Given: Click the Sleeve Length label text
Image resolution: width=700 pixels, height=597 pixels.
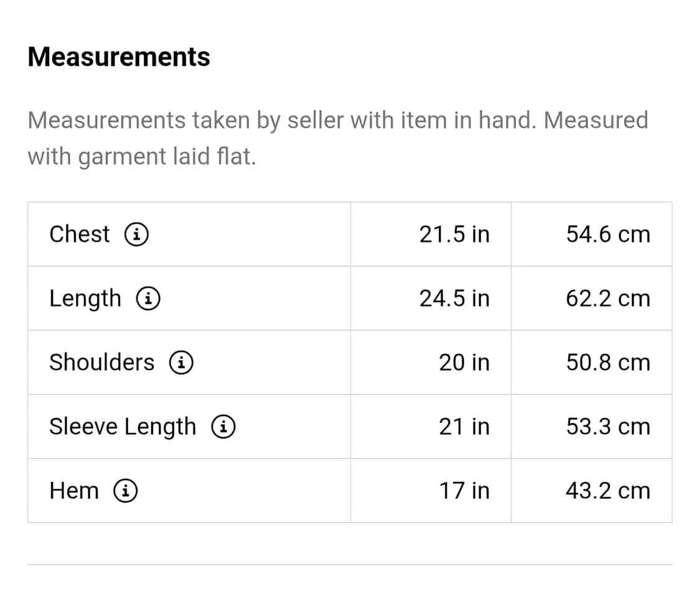Looking at the screenshot, I should click(x=123, y=427).
